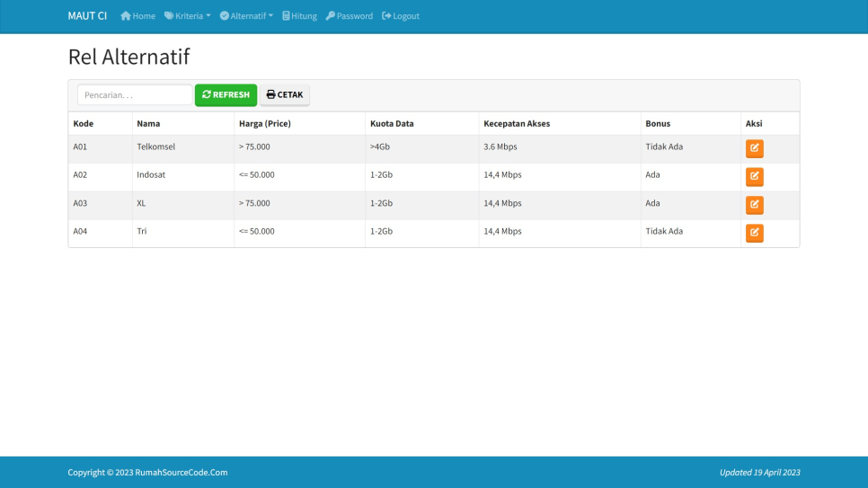Click the house icon beside Home
Viewport: 868px width, 488px height.
126,16
